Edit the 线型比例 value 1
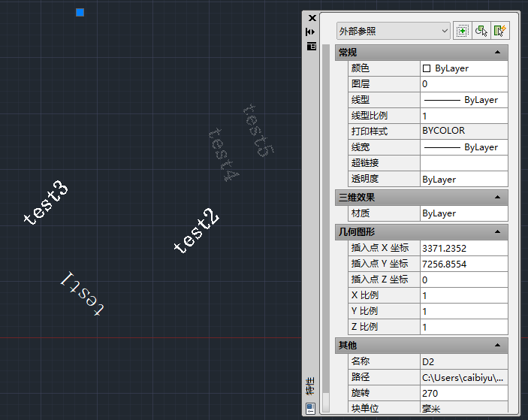 [463, 116]
